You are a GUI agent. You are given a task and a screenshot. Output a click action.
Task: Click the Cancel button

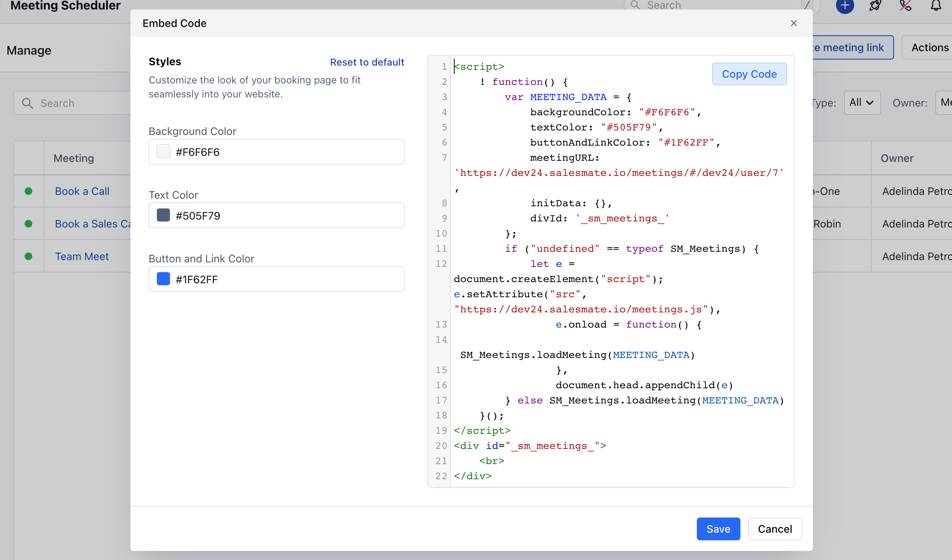775,529
